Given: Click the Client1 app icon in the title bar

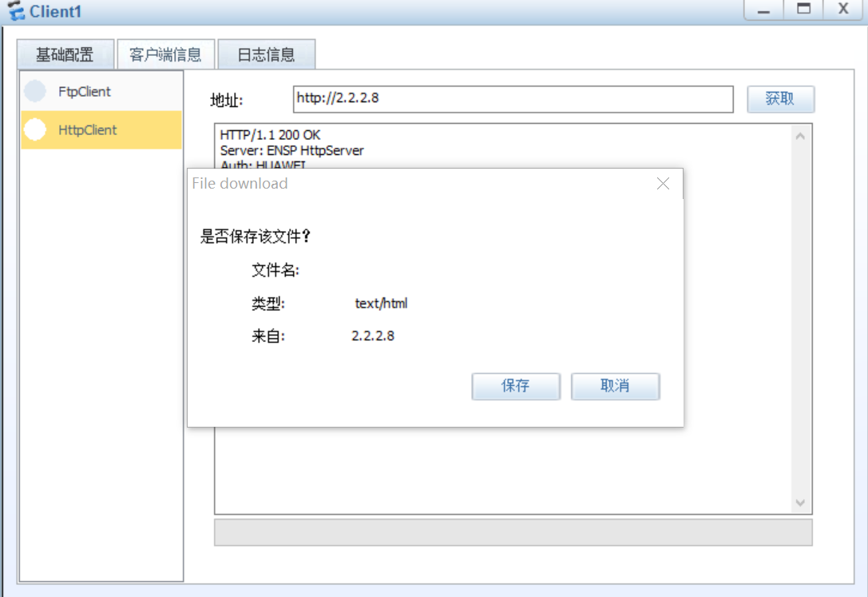Looking at the screenshot, I should click(16, 11).
